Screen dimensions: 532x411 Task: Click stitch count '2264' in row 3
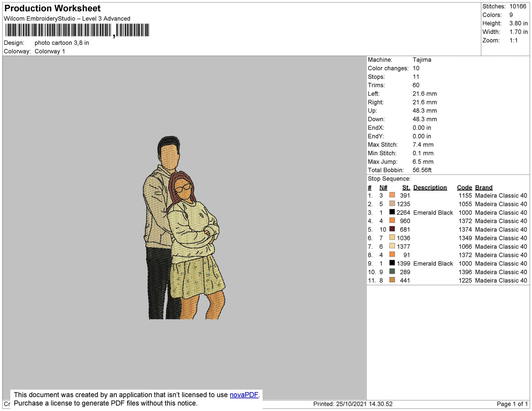[x=403, y=213]
